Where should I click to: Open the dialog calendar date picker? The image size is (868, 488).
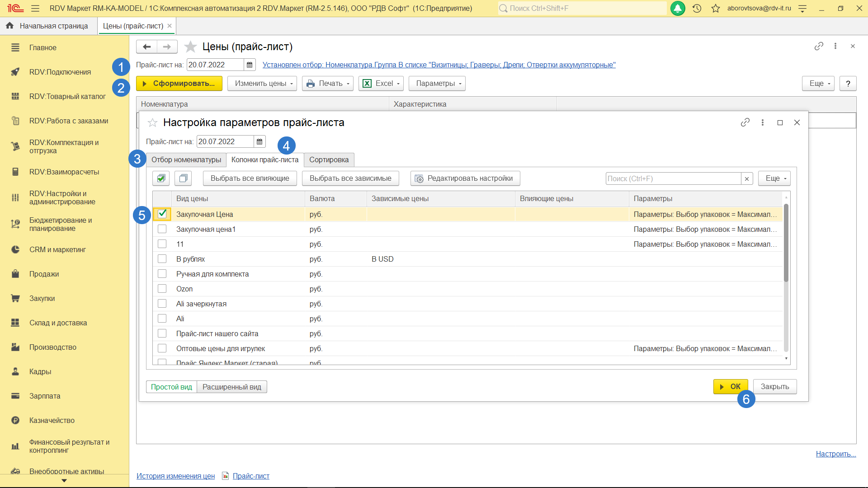[259, 142]
